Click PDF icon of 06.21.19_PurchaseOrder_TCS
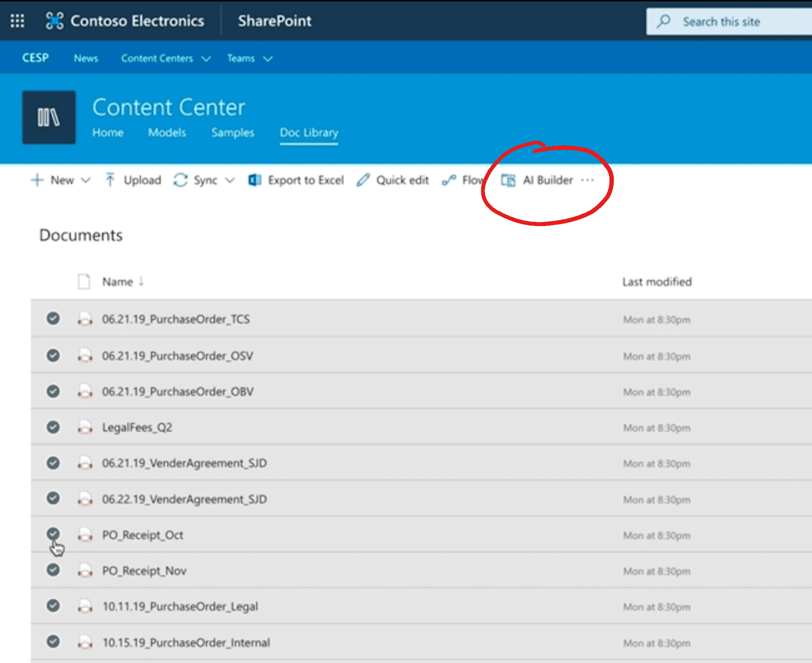This screenshot has height=663, width=812. 85,319
